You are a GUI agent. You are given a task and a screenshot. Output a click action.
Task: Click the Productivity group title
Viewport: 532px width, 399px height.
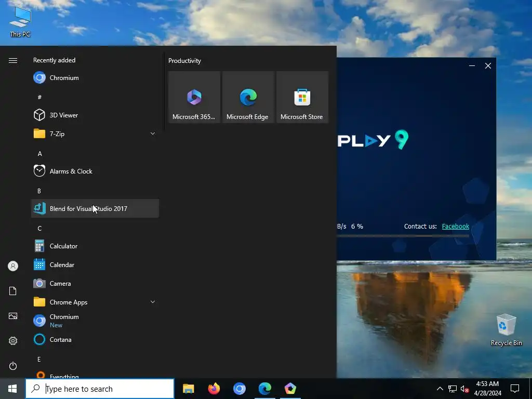184,61
